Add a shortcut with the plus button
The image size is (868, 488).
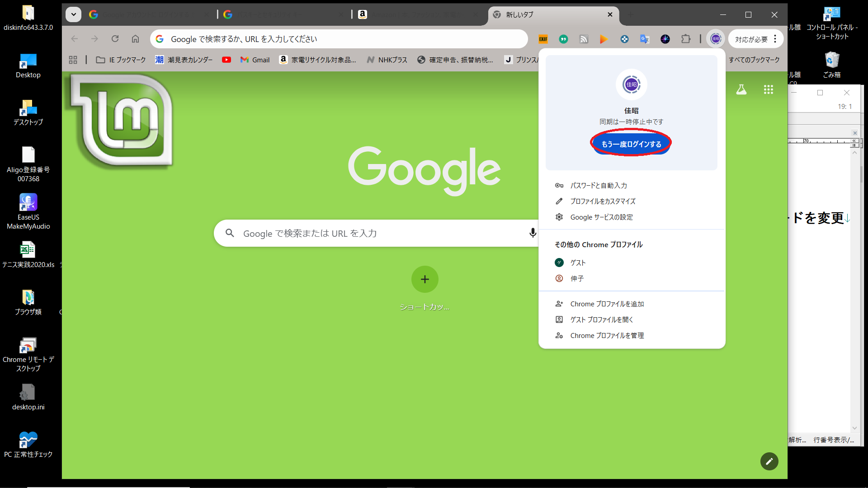[x=425, y=279]
